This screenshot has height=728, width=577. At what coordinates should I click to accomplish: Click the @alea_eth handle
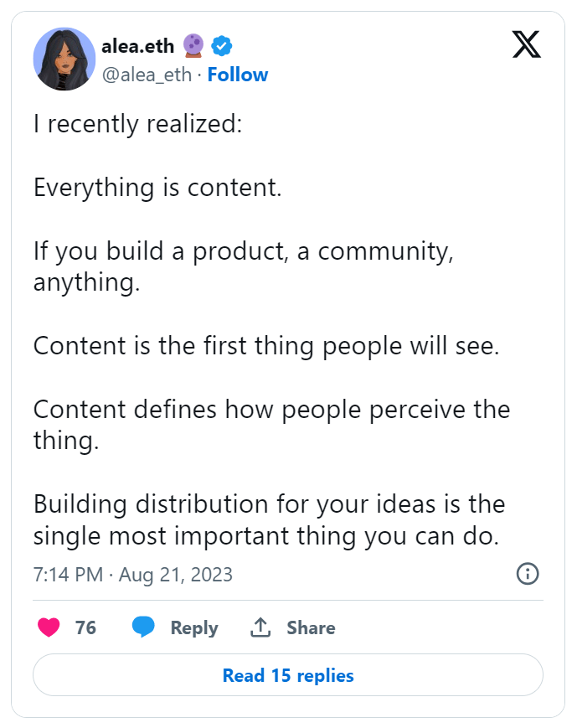coord(147,75)
